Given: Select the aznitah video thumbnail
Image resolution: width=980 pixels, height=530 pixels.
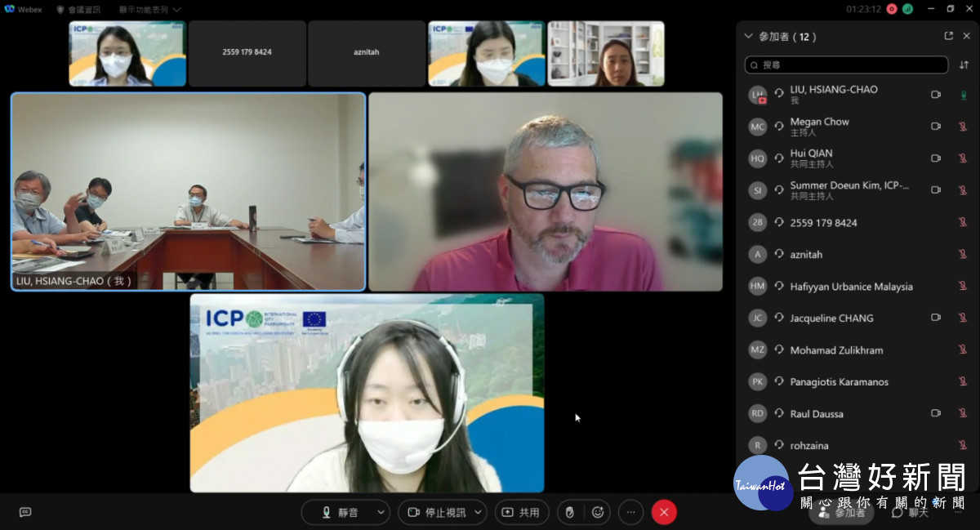Looking at the screenshot, I should click(x=367, y=53).
